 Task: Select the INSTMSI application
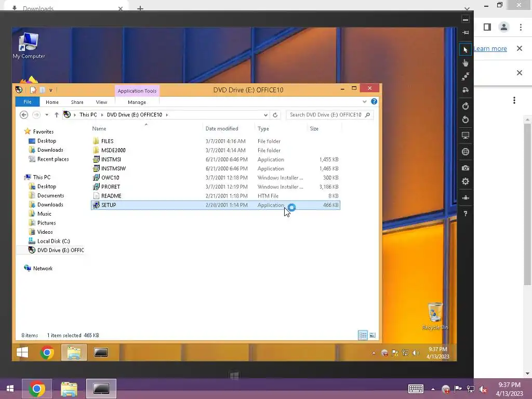[x=216, y=159]
